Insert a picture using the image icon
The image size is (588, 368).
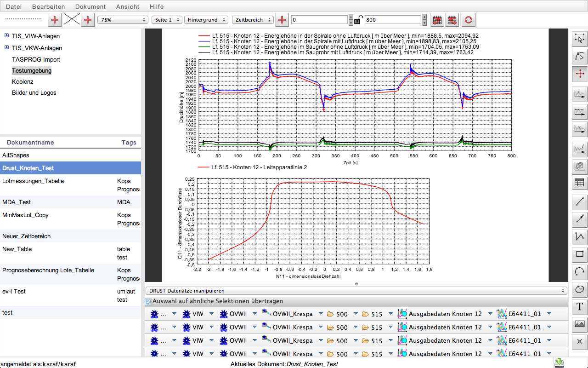click(580, 324)
